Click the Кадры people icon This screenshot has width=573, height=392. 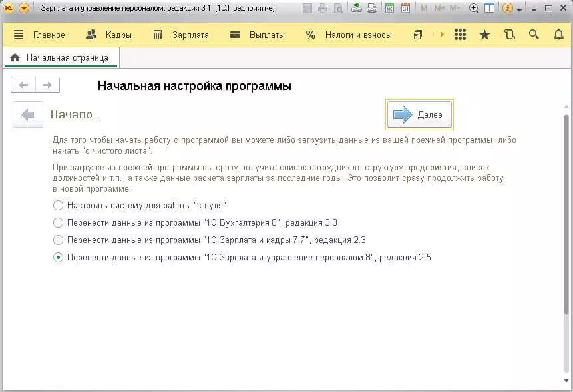91,35
